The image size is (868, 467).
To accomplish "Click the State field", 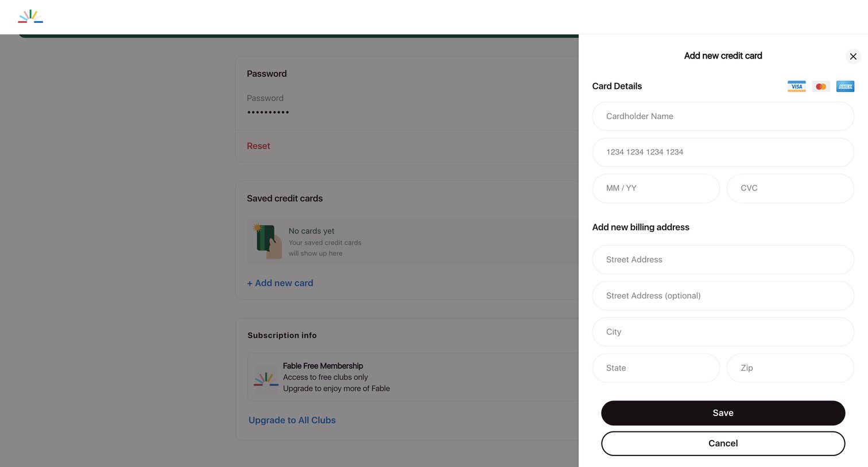I will [x=656, y=368].
